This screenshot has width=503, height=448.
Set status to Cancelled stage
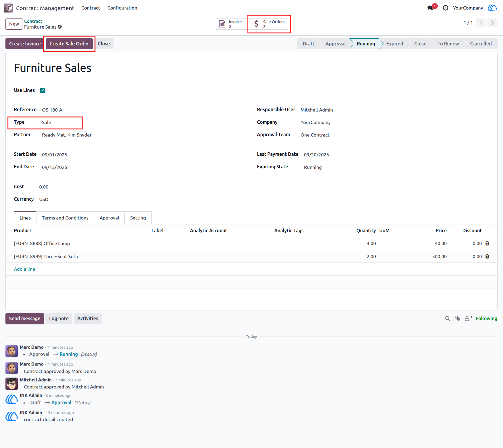[x=481, y=44]
